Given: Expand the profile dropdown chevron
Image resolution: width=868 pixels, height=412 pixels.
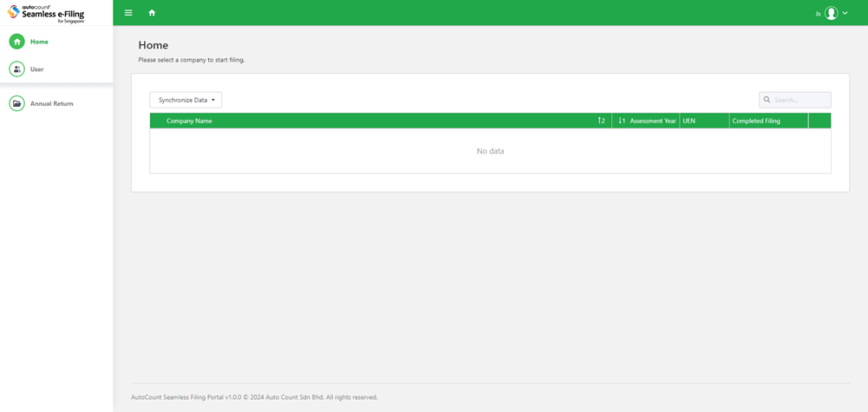Looking at the screenshot, I should (x=845, y=13).
